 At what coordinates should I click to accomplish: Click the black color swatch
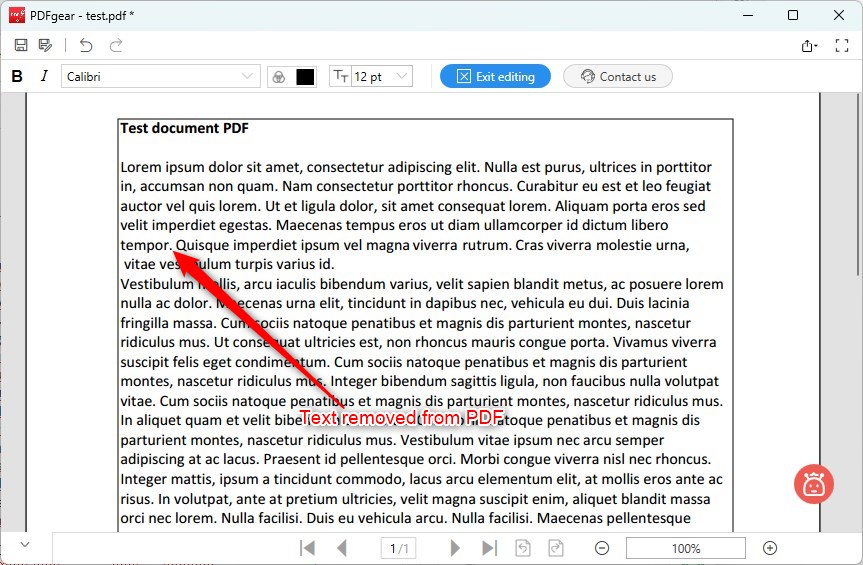click(305, 77)
